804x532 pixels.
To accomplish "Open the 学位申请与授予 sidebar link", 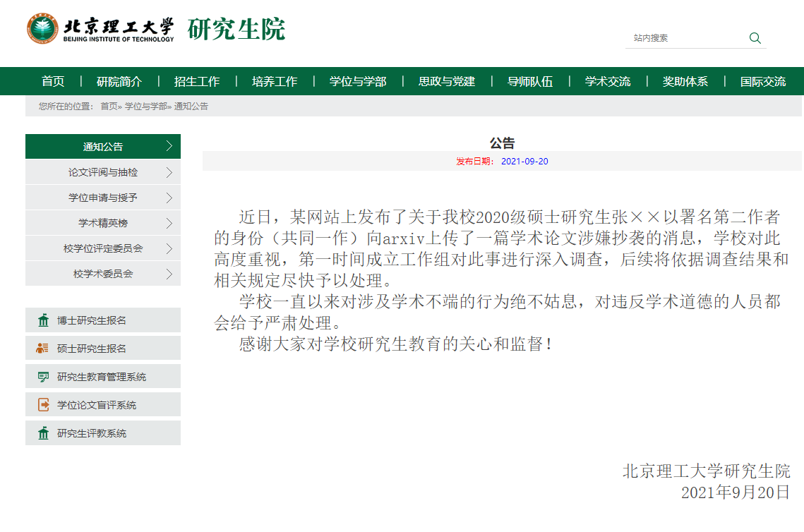I will pyautogui.click(x=103, y=198).
